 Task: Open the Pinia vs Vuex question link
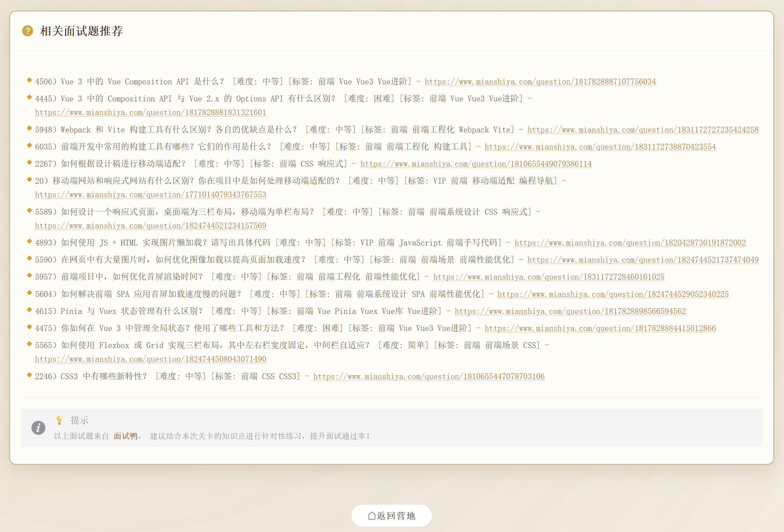(570, 311)
